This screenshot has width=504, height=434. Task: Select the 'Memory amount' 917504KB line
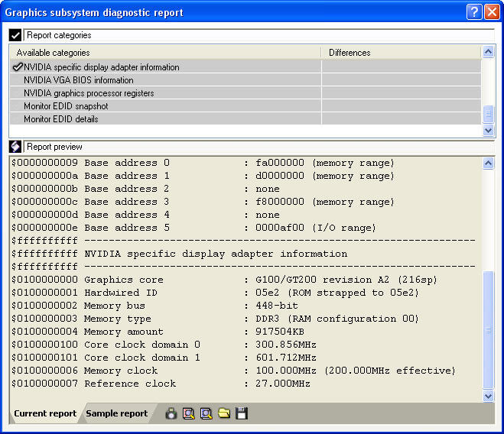158,332
